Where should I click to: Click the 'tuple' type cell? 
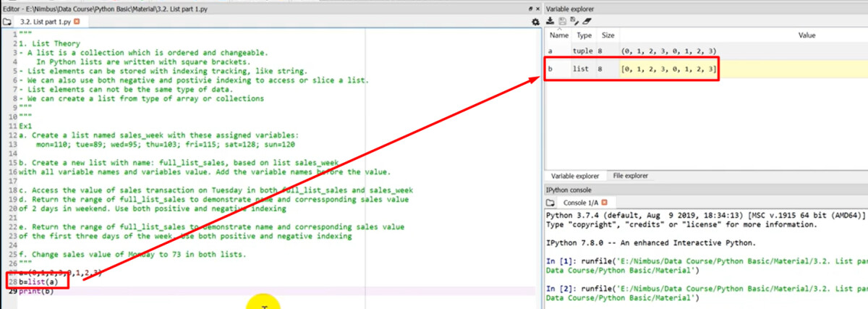(583, 51)
